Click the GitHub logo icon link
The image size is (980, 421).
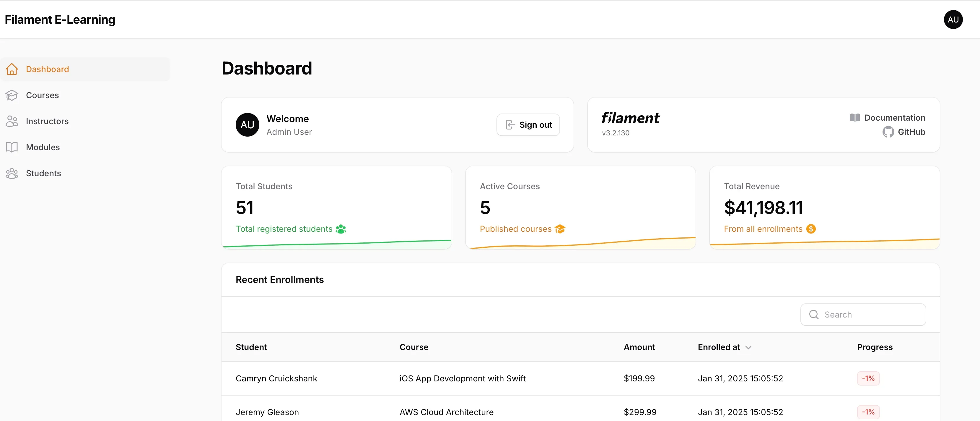click(x=888, y=132)
